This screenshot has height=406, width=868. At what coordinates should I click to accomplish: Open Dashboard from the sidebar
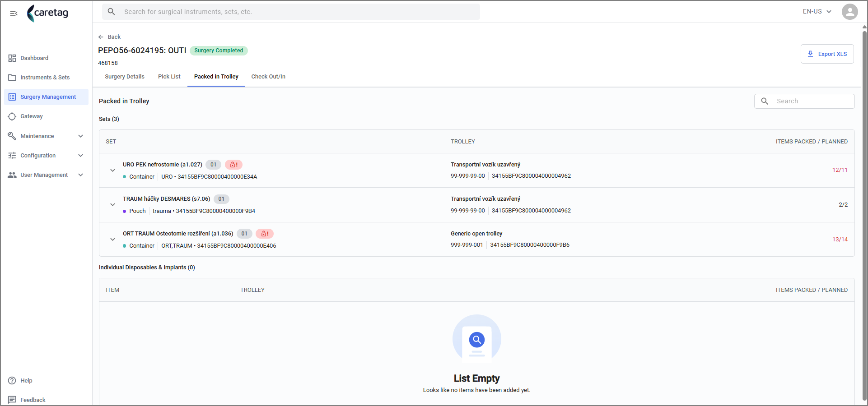[46, 58]
